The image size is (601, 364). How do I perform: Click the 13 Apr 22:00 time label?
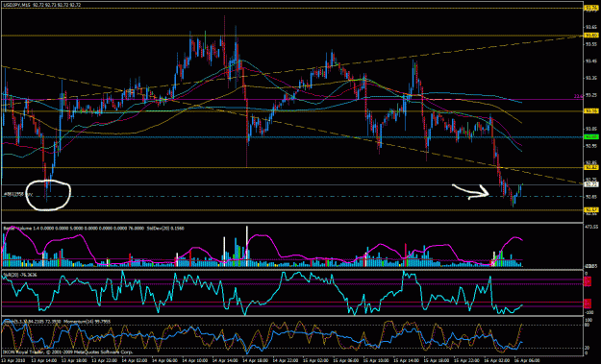[x=104, y=360]
